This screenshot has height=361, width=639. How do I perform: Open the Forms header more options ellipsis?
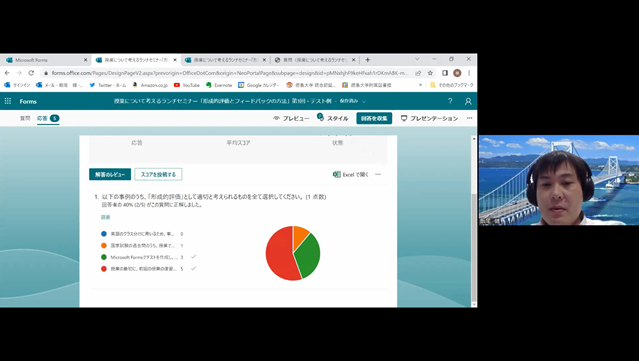(x=469, y=118)
